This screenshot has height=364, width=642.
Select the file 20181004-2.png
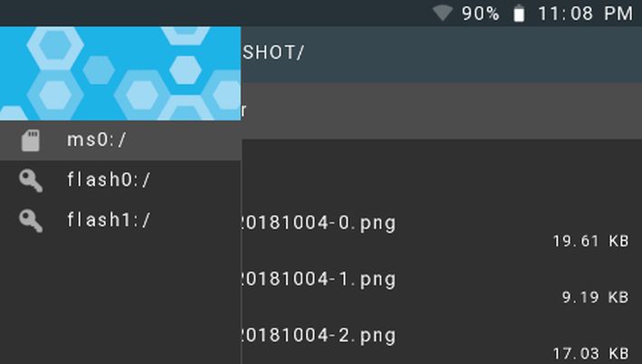(319, 336)
